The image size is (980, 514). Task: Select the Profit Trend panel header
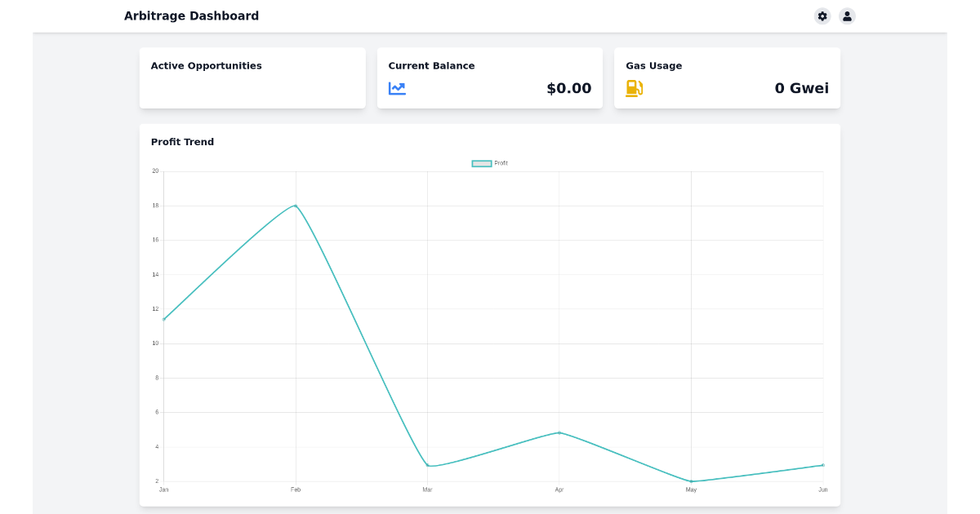181,141
